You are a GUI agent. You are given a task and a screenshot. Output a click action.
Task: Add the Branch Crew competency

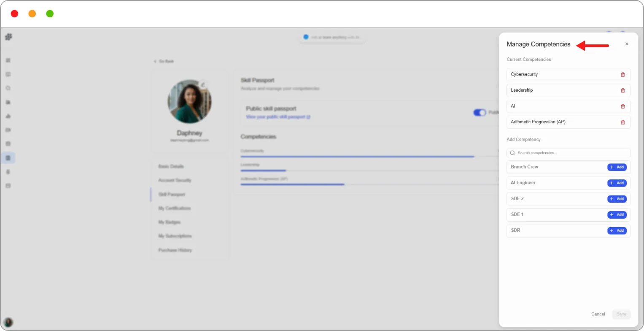click(617, 167)
